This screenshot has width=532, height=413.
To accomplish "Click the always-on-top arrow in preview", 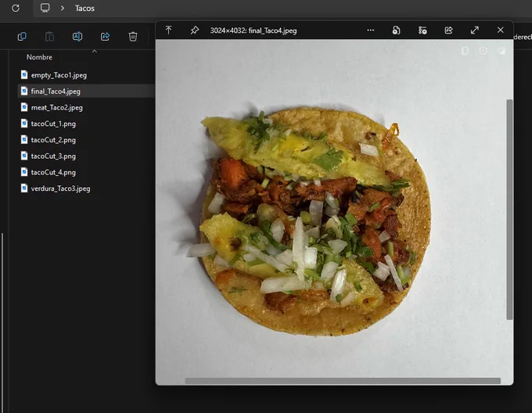I will coord(169,31).
